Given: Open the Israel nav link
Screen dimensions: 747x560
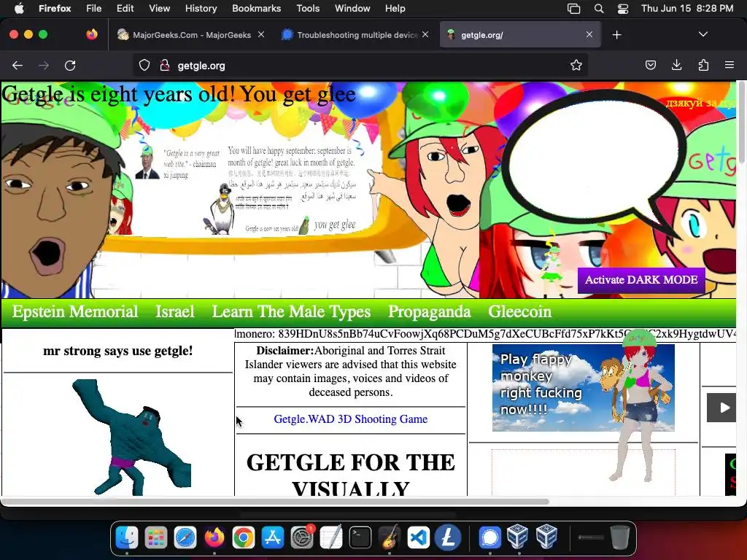Looking at the screenshot, I should (x=175, y=311).
